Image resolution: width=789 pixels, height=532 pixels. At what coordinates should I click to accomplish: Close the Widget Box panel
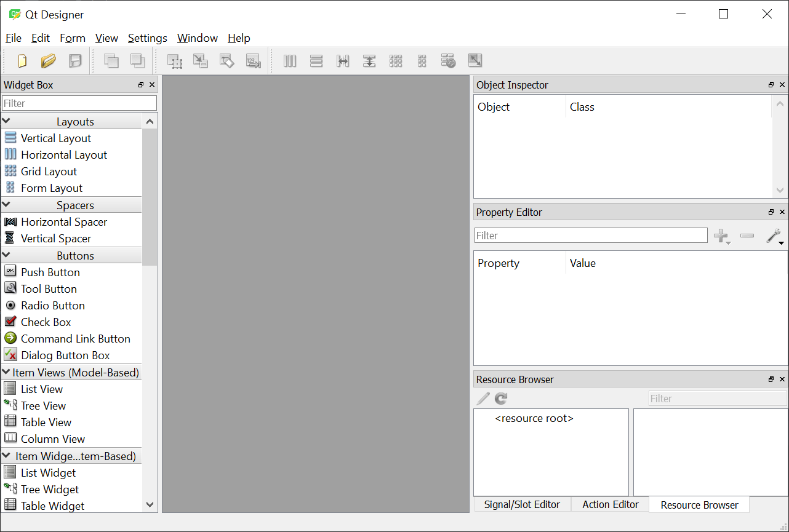152,85
